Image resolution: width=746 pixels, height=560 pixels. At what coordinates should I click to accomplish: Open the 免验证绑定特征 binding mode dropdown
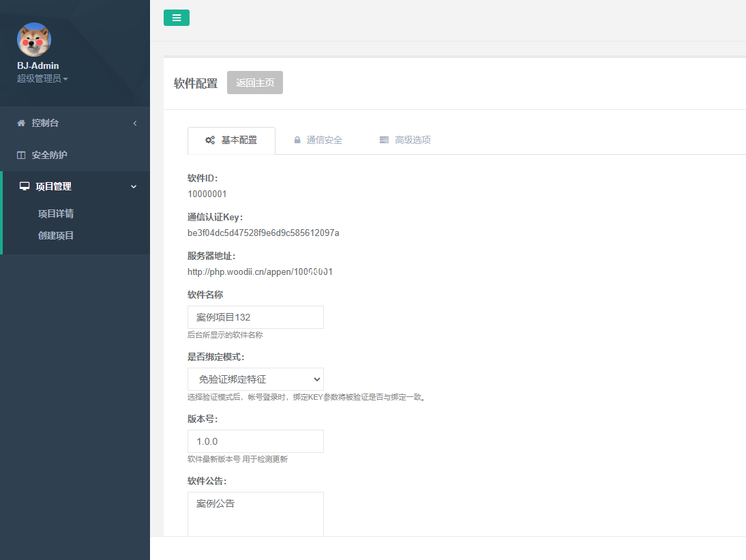255,379
